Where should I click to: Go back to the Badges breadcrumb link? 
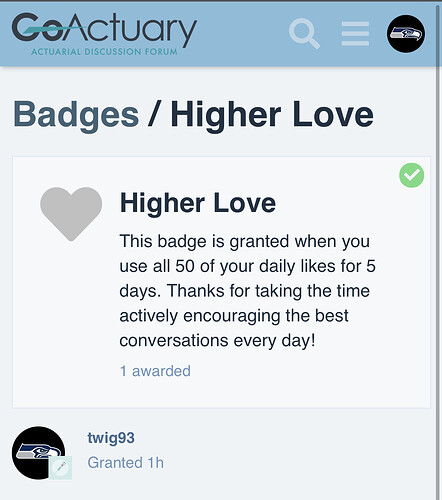pyautogui.click(x=76, y=115)
